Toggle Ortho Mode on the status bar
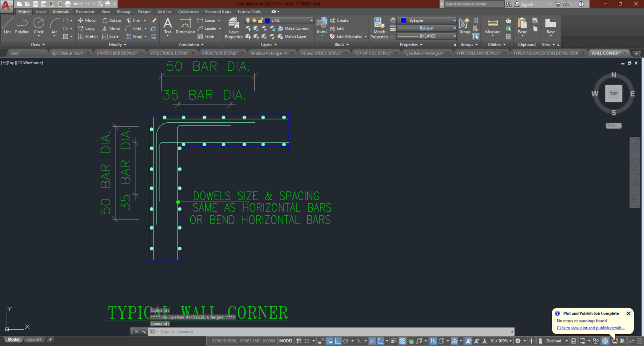 338,341
